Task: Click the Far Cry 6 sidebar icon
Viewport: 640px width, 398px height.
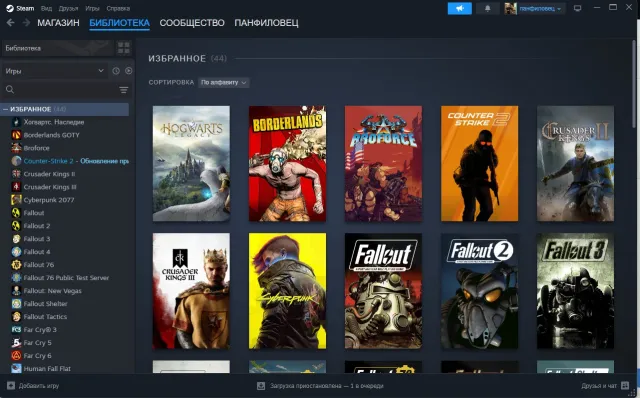Action: coord(16,356)
